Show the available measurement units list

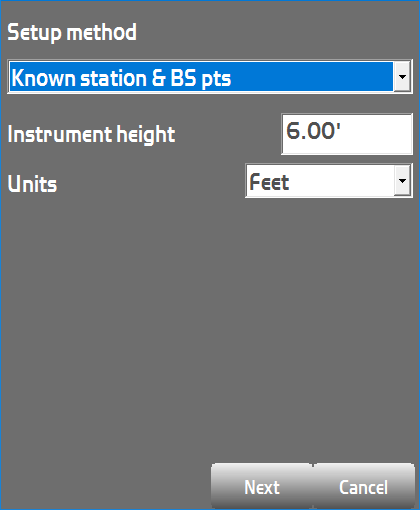(402, 180)
